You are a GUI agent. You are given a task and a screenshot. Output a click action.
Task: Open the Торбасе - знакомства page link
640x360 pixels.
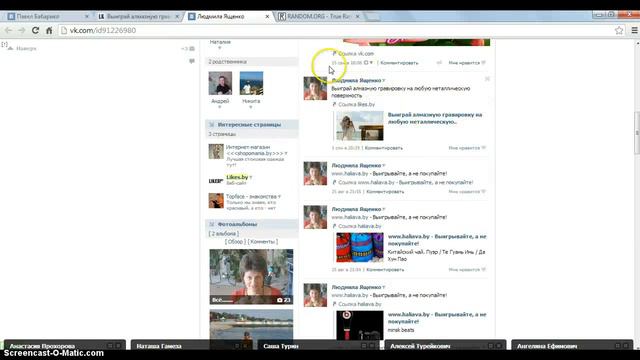tap(251, 196)
